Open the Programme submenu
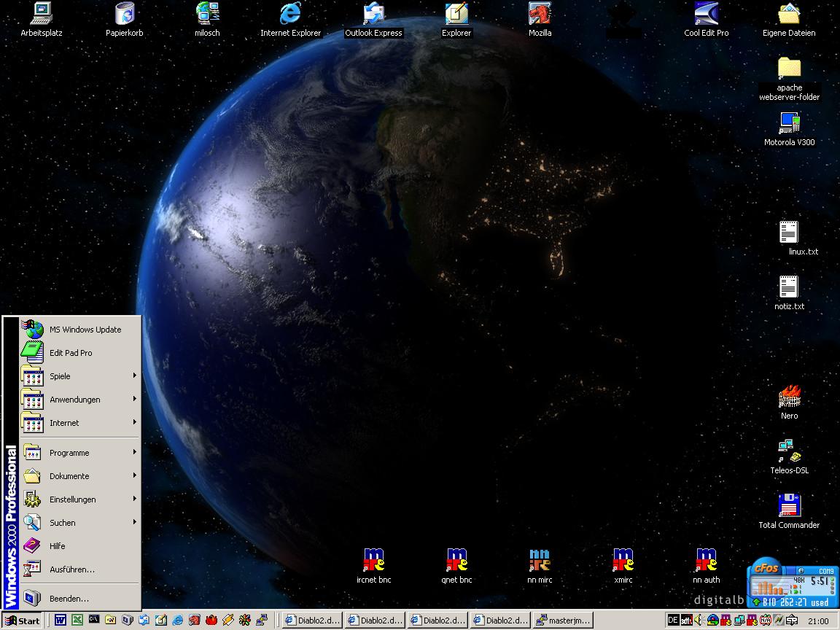Image resolution: width=840 pixels, height=630 pixels. 80,453
